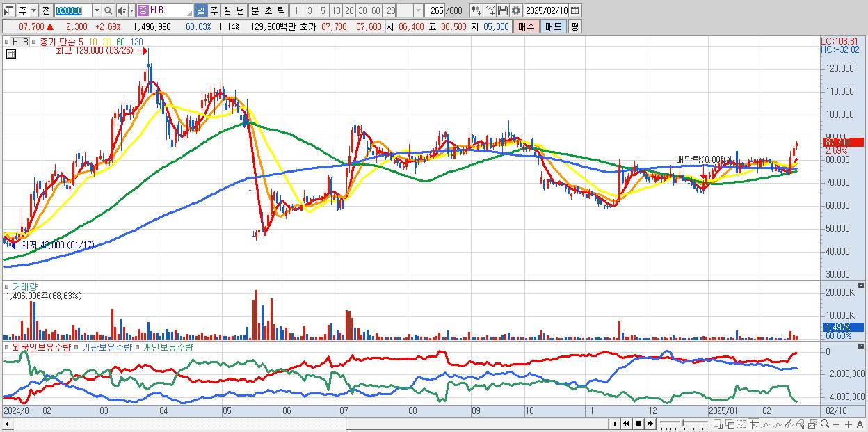Select the 초 second period toggle
Screen dimensions: 868x432
[x=268, y=10]
